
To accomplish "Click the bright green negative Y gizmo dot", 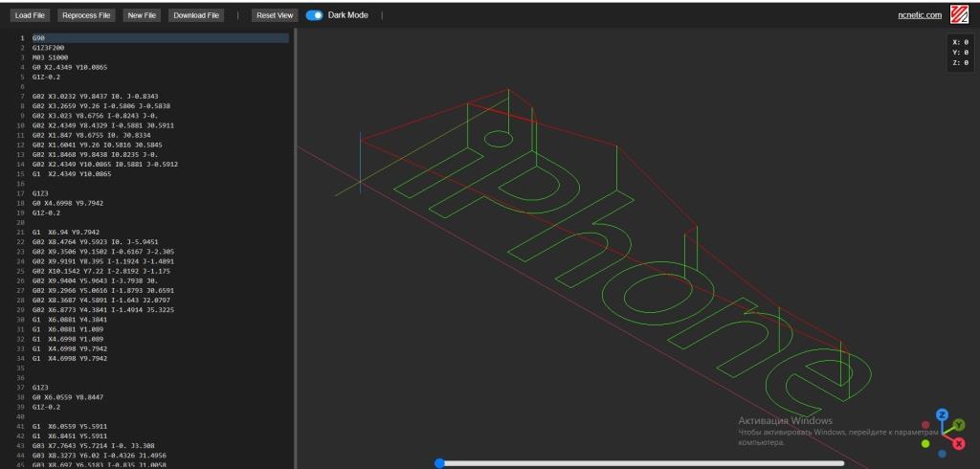I will pyautogui.click(x=925, y=444).
